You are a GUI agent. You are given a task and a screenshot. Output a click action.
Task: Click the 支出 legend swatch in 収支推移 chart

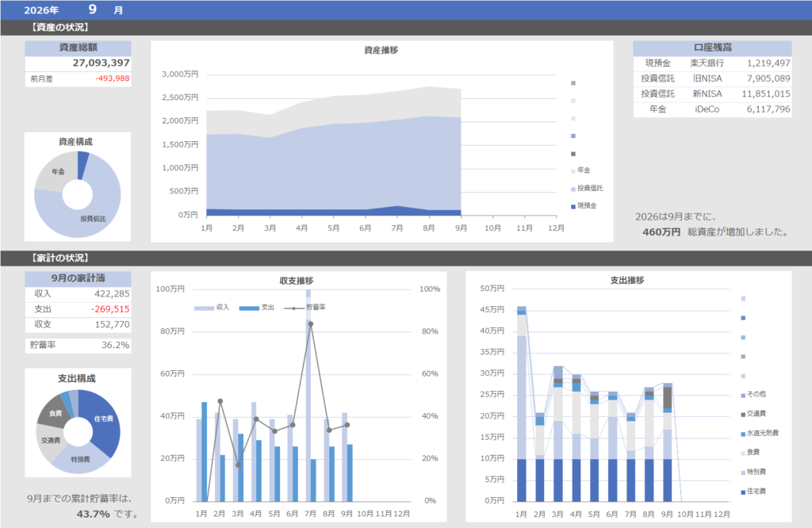coord(249,308)
